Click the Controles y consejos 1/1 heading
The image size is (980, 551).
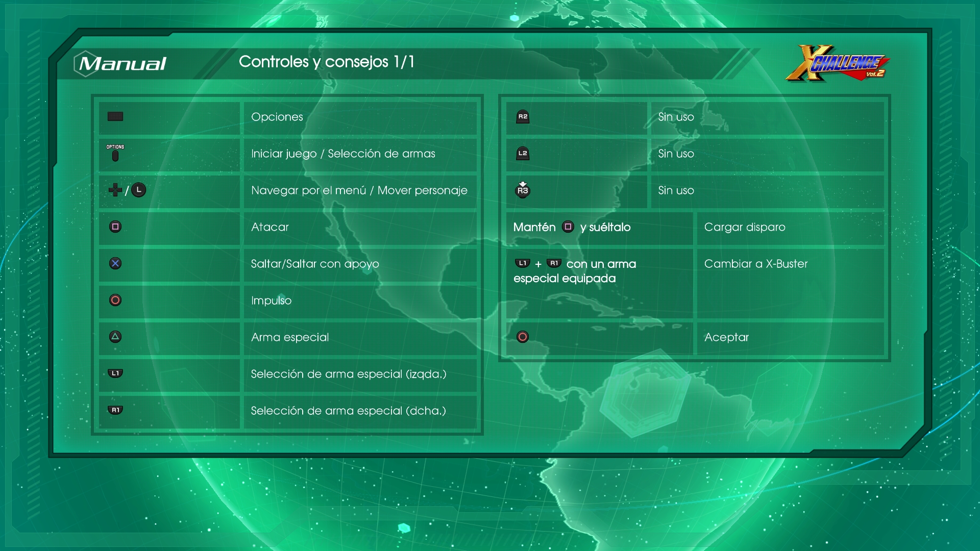tap(327, 62)
